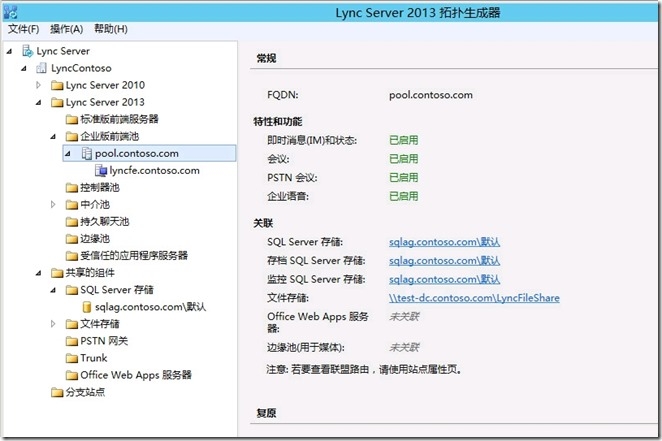Click the lyncfe.contoso.com computer icon

click(101, 170)
